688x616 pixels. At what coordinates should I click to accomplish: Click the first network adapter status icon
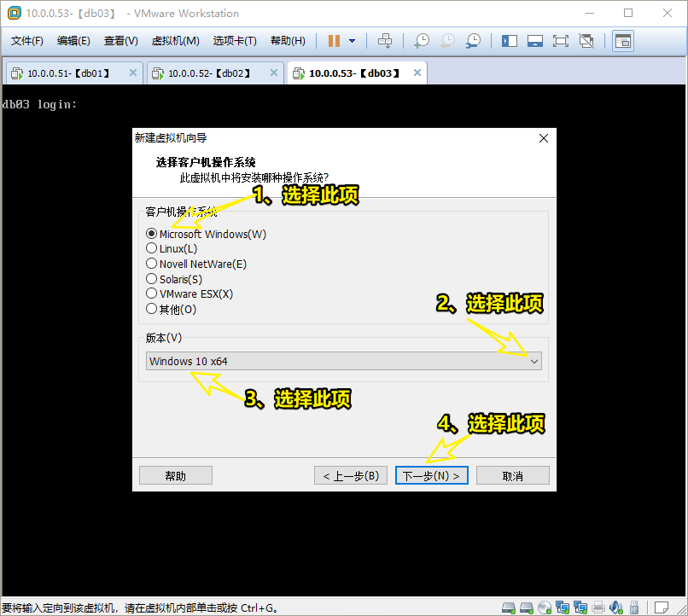tap(563, 607)
